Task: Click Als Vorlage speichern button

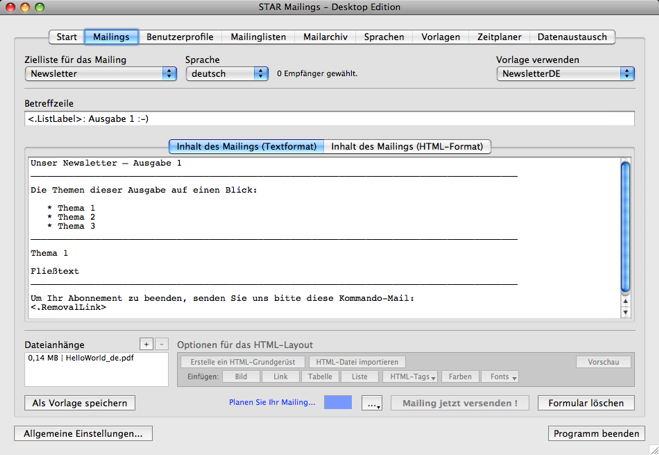Action: point(80,403)
